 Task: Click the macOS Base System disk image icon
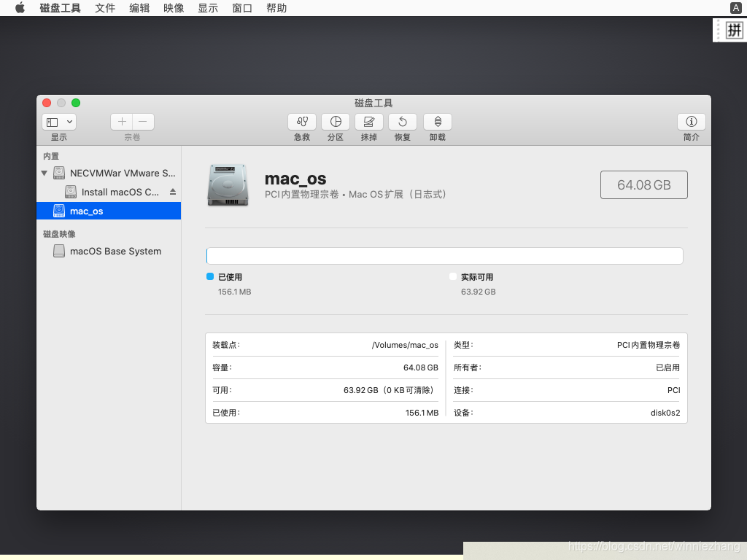(x=59, y=251)
